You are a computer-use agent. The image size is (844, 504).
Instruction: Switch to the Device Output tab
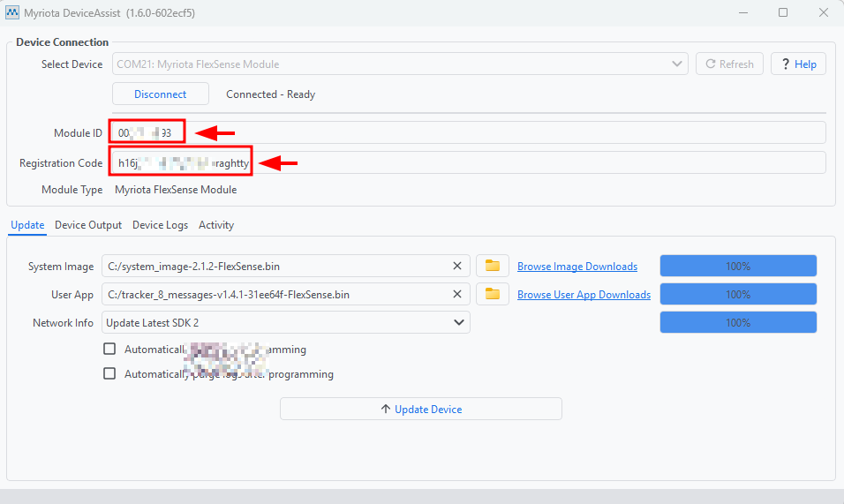point(88,225)
